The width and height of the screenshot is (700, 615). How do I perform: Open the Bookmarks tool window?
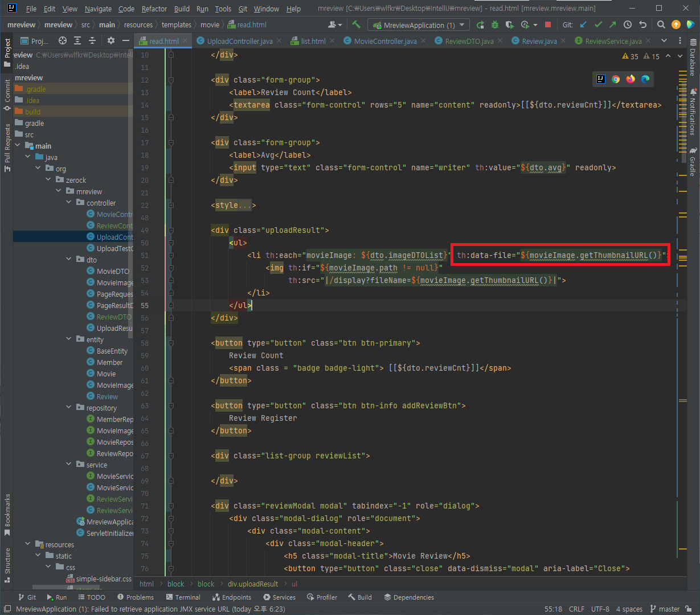7,515
